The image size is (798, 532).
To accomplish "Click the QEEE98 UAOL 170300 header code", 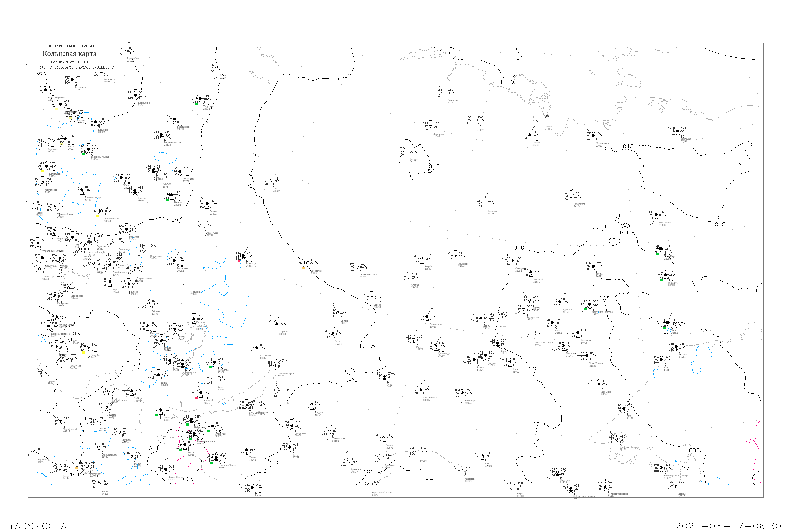I will (x=71, y=46).
